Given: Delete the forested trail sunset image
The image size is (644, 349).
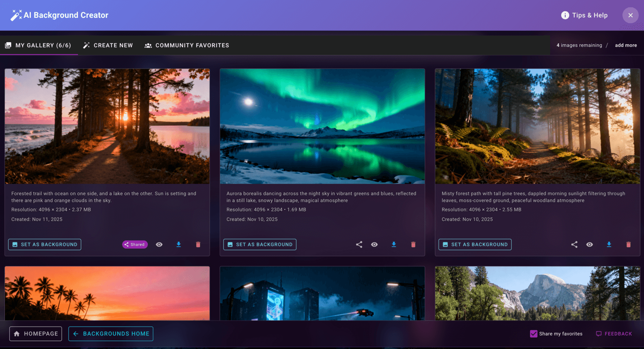Looking at the screenshot, I should pos(198,244).
